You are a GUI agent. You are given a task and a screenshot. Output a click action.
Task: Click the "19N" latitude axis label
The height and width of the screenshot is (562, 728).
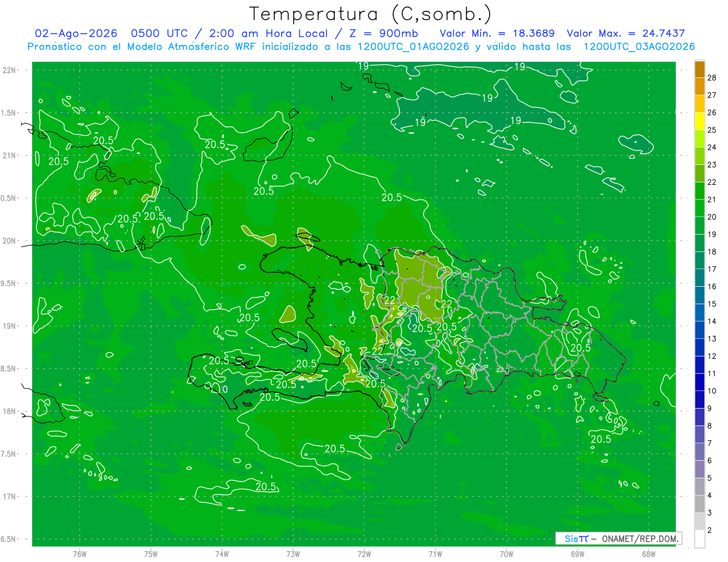coord(10,326)
